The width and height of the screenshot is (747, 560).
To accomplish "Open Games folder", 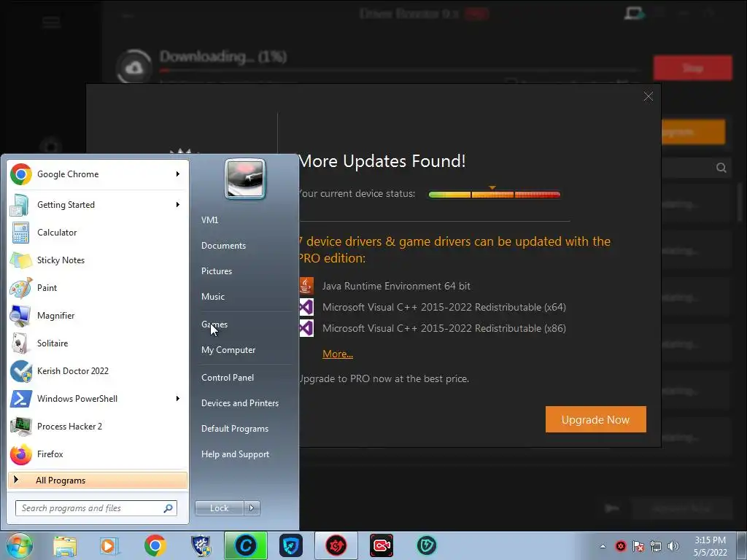I will [214, 324].
